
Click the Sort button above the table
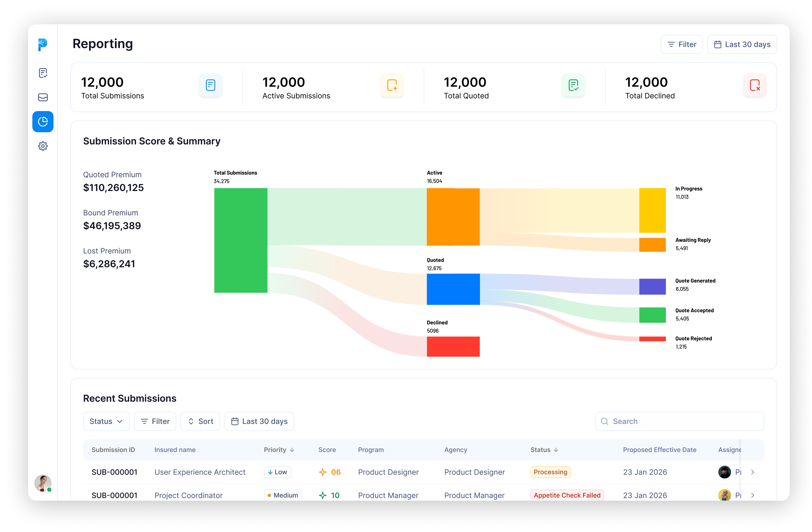[x=200, y=421]
